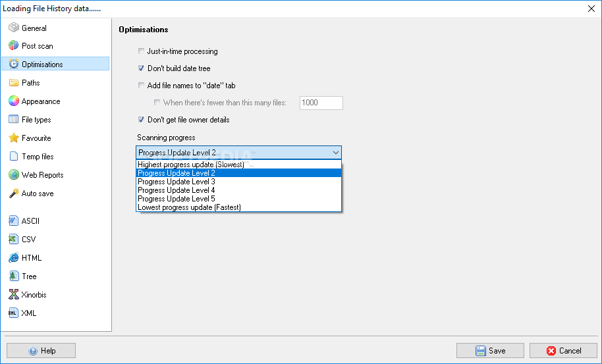
Task: Choose Lowest progress update (Fastest)
Action: point(239,207)
